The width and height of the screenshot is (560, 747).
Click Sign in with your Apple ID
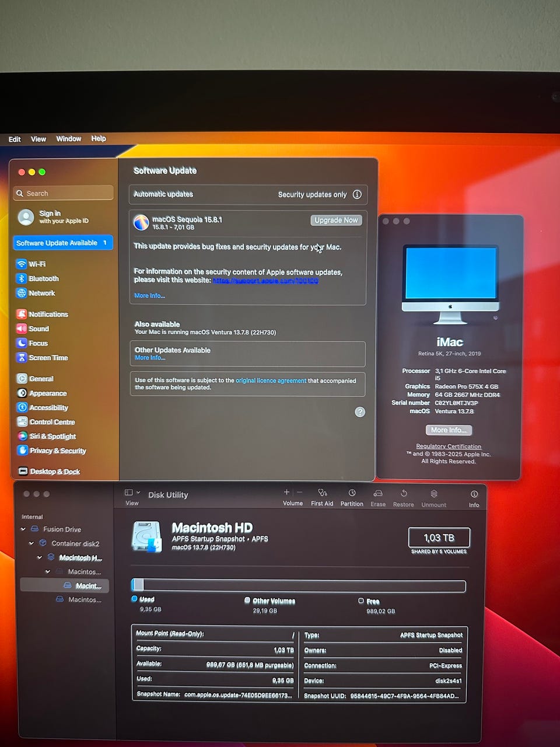click(54, 217)
